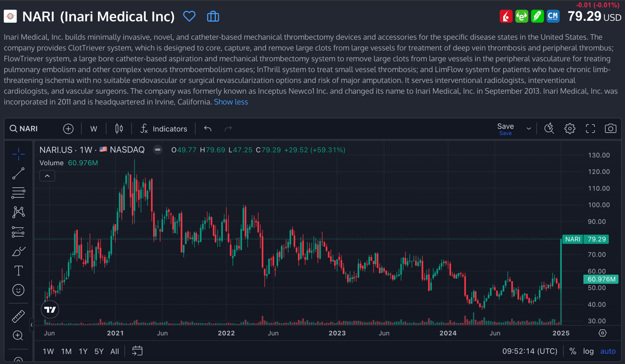This screenshot has height=364, width=625.
Task: Open time axis settings gear icon
Action: [x=602, y=333]
